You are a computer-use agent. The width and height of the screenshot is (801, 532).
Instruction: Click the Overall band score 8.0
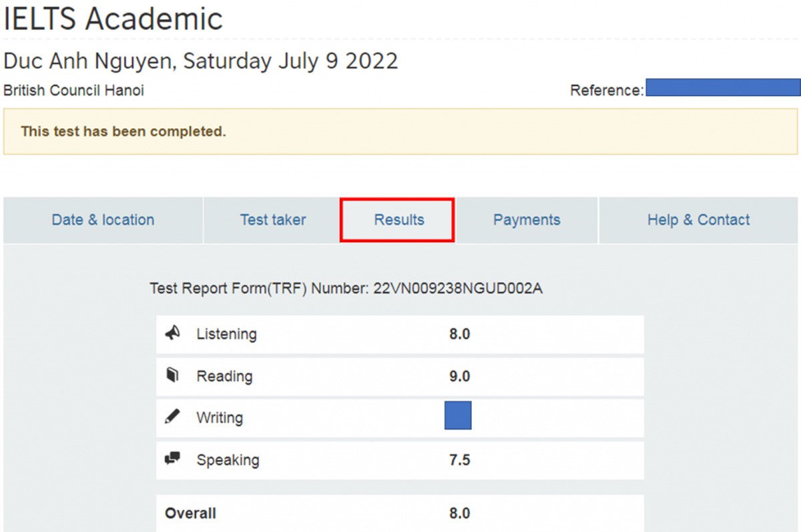pyautogui.click(x=459, y=513)
